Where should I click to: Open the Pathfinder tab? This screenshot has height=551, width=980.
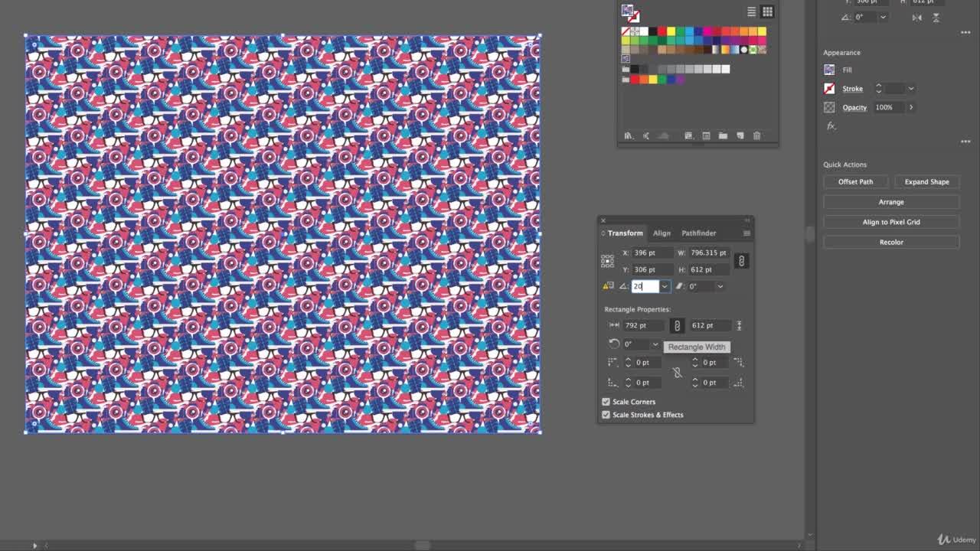pos(698,233)
